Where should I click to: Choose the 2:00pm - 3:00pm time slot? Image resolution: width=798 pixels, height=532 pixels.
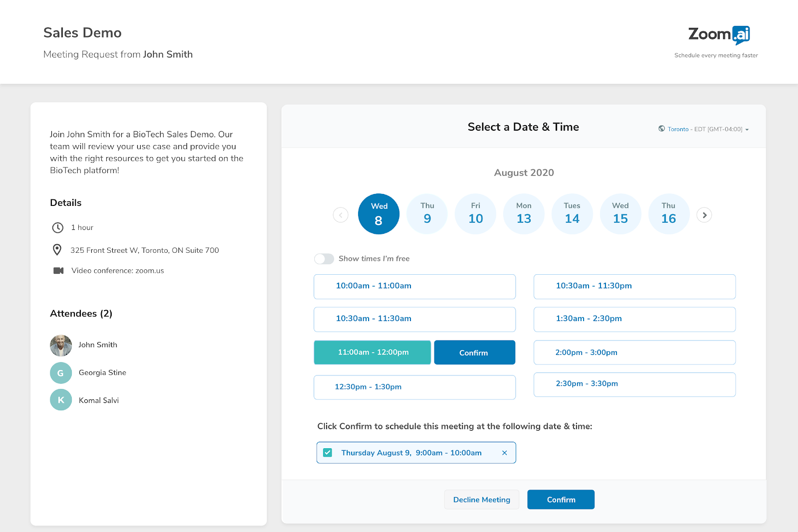634,353
